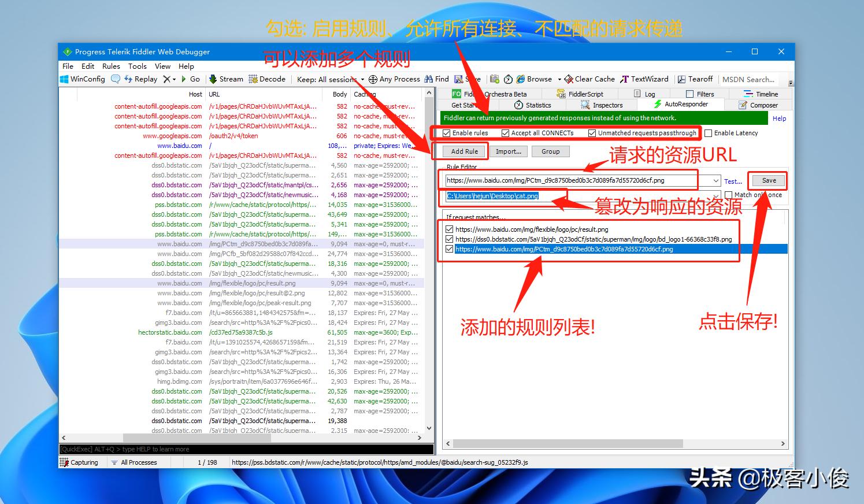Open the Composer tab
864x504 pixels.
(758, 105)
